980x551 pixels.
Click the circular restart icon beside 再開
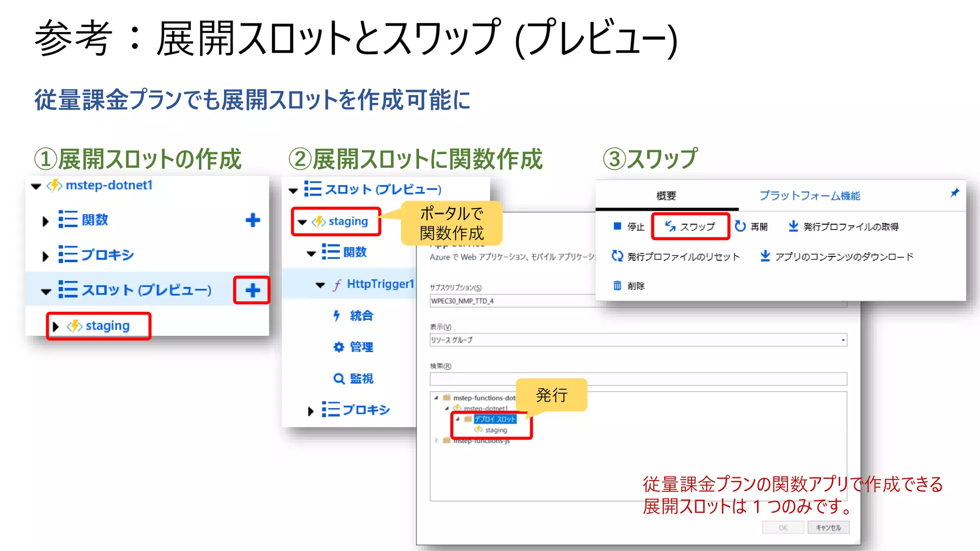pos(740,226)
